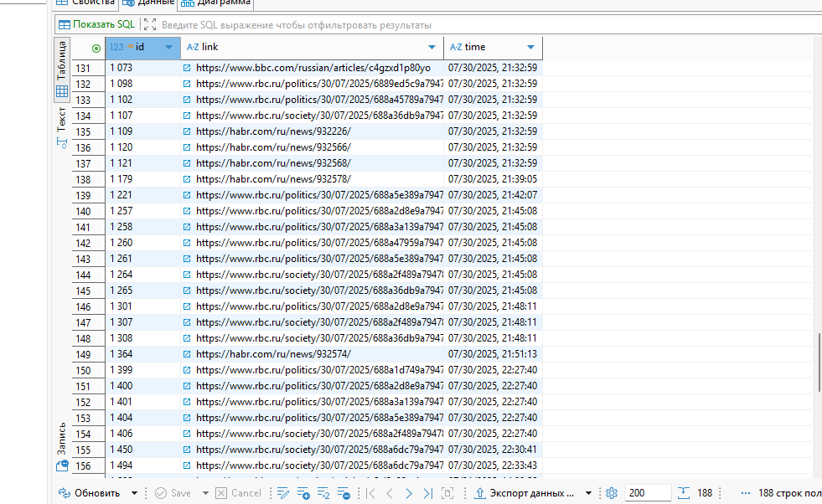Click the Обновить refresh button

click(89, 493)
